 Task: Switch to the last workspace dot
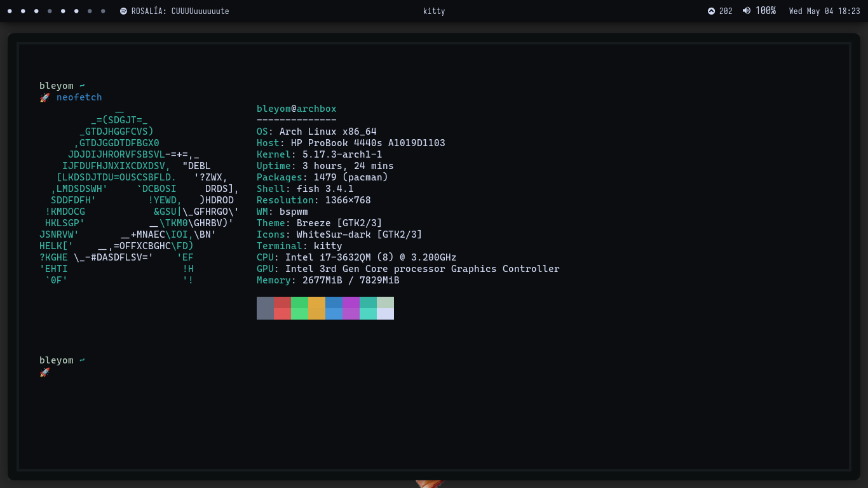[x=103, y=11]
